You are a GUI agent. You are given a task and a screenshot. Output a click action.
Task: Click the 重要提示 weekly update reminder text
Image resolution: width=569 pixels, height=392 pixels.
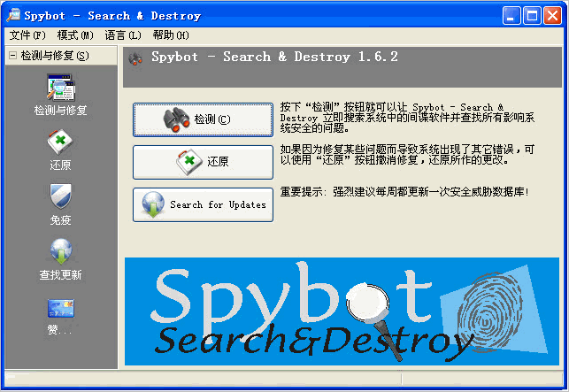coord(404,191)
